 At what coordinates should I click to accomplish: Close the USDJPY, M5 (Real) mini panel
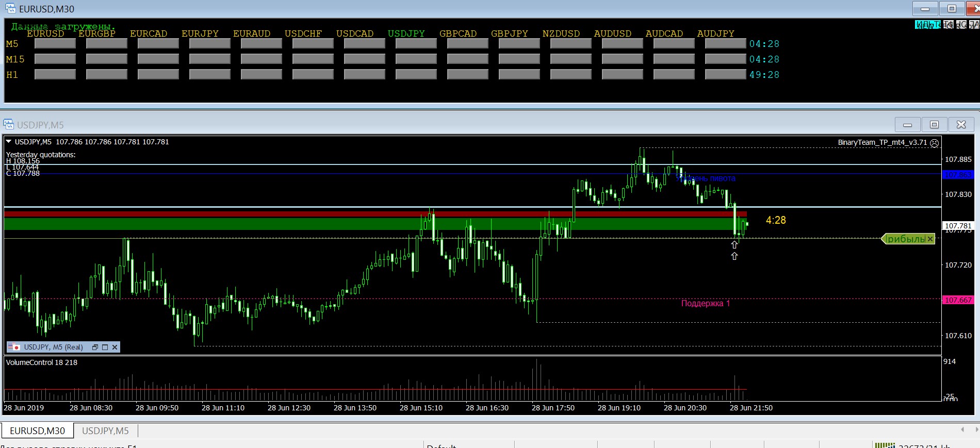click(115, 347)
